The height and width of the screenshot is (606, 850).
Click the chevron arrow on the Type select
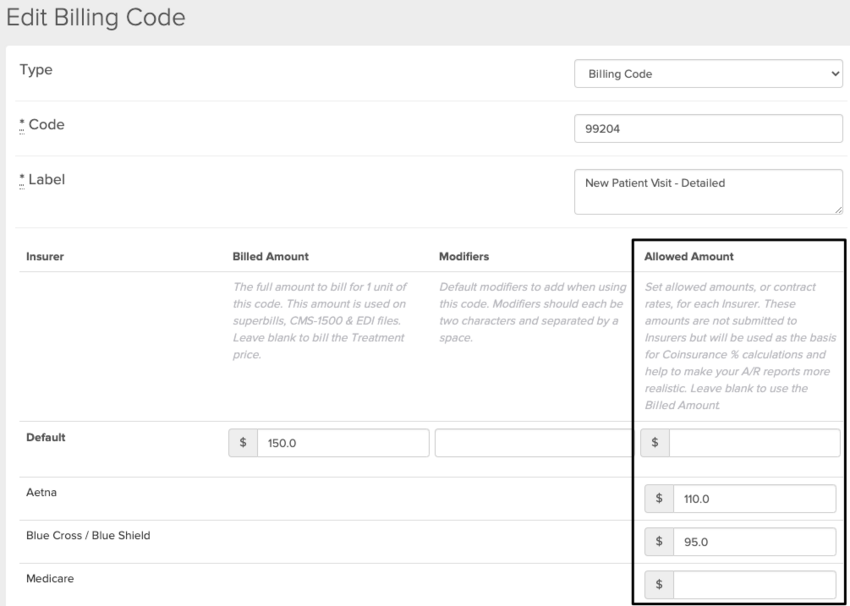pyautogui.click(x=835, y=74)
